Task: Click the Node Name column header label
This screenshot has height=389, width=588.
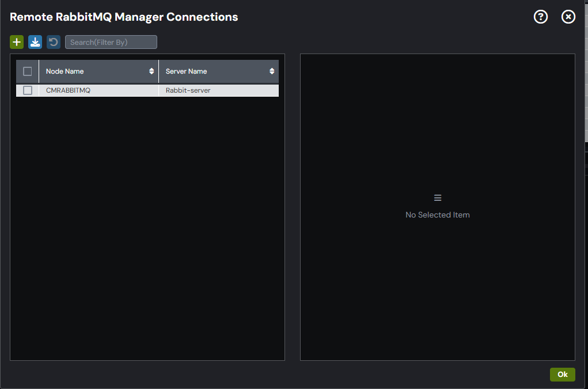Action: tap(65, 71)
